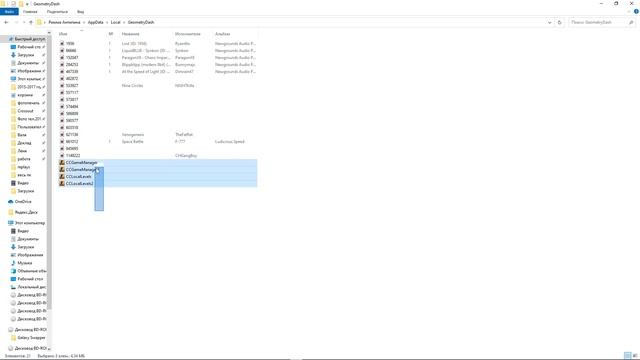The height and width of the screenshot is (360, 640).
Task: Switch to large icons view in status bar
Action: pyautogui.click(x=635, y=356)
